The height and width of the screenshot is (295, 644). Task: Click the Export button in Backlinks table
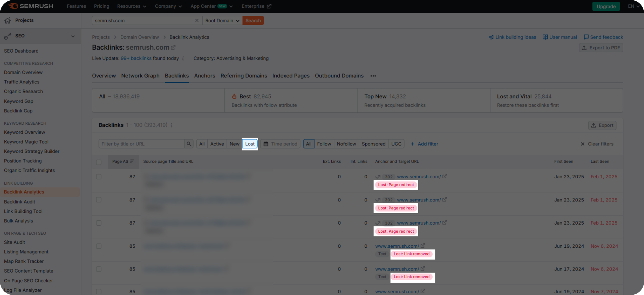[602, 125]
